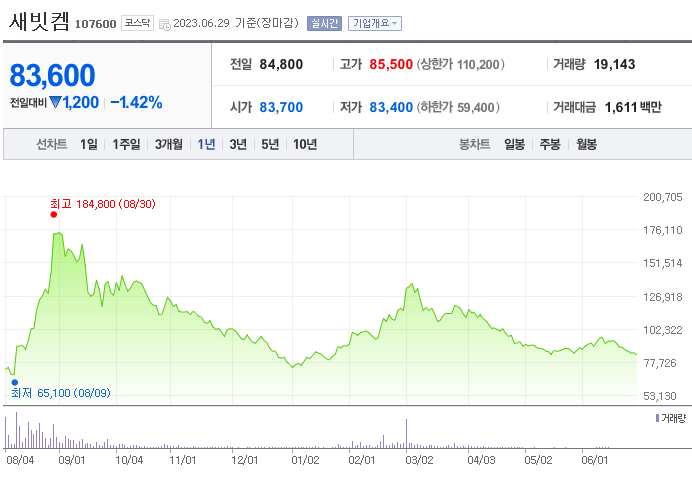692x478 pixels.
Task: Click the 최저 65,100 (08/09) label
Action: 61,393
